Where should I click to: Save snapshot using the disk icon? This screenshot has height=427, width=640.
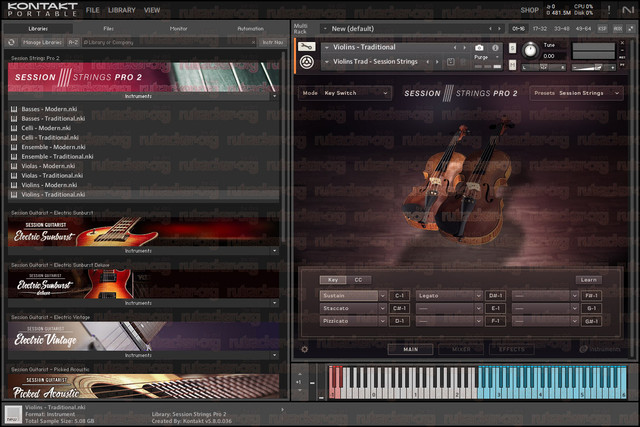point(451,62)
